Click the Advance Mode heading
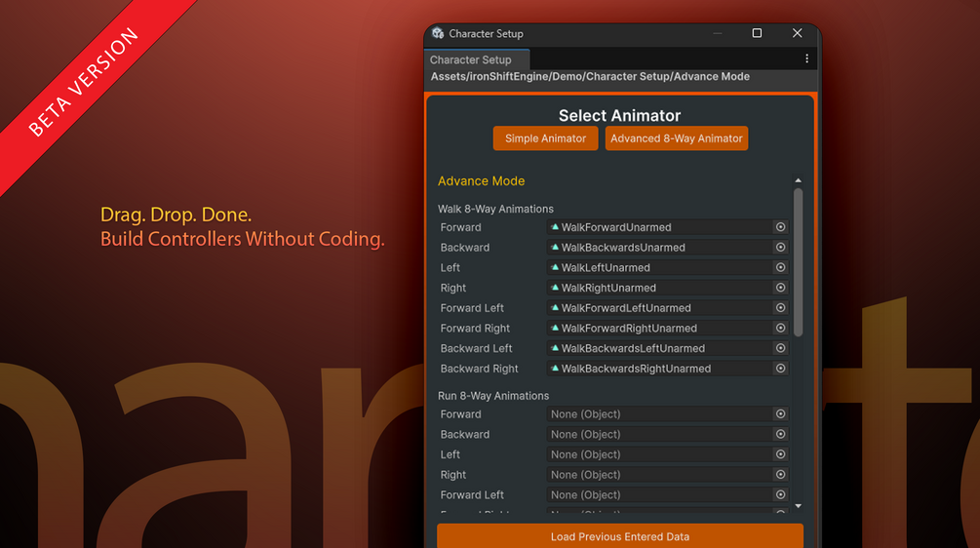 point(482,181)
